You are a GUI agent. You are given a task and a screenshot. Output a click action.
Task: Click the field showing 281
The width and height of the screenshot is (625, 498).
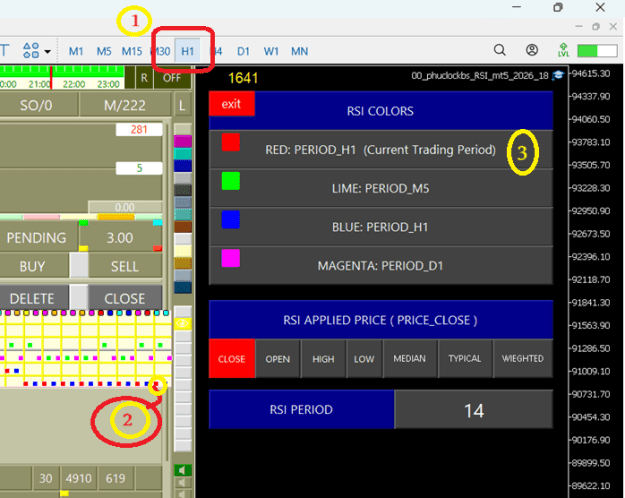139,130
